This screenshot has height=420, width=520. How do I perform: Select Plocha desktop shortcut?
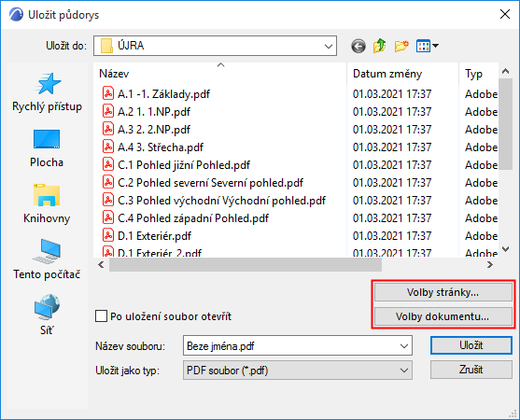point(47,148)
